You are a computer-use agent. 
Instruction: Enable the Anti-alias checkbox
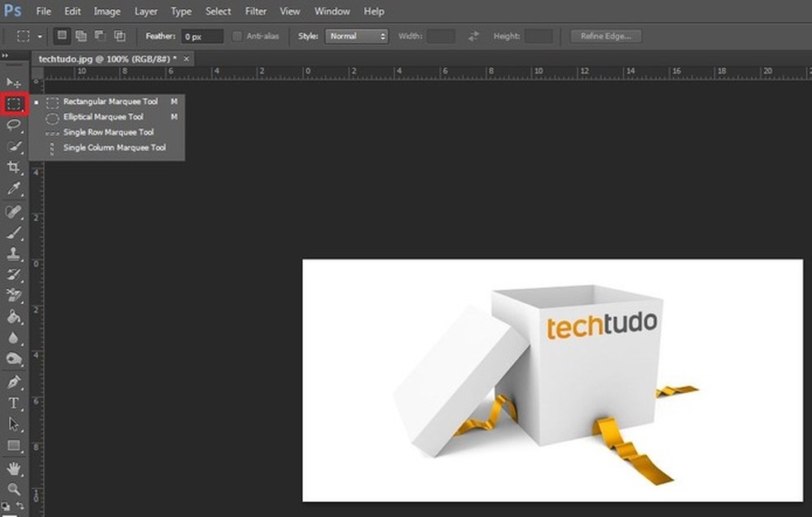coord(238,36)
